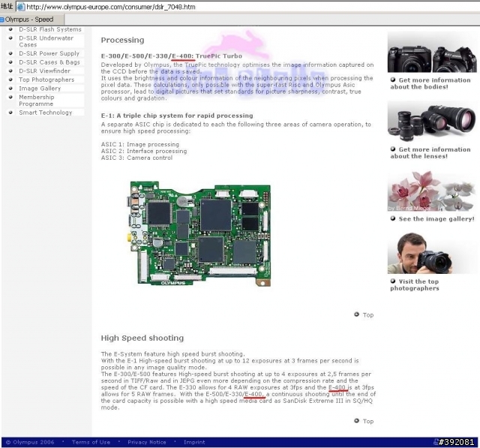Click the lenses thumbnail image

pos(432,122)
